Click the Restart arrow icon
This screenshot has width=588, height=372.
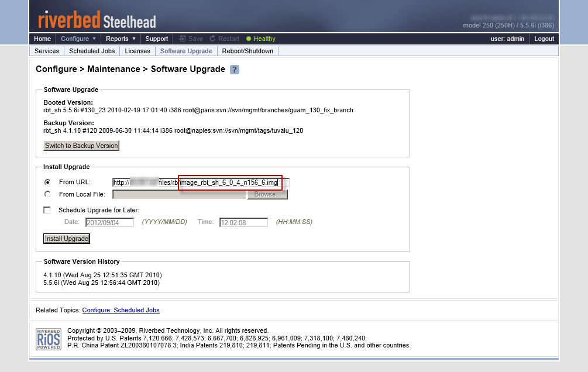click(x=212, y=39)
